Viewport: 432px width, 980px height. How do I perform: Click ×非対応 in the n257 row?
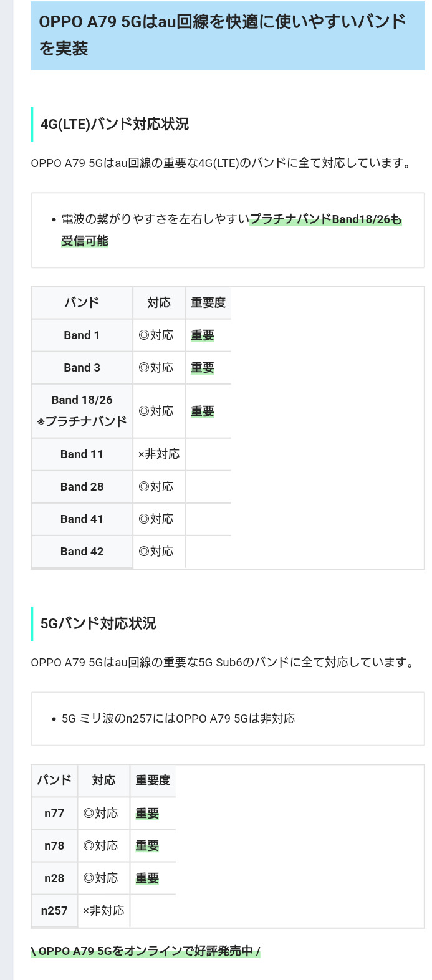tap(103, 911)
